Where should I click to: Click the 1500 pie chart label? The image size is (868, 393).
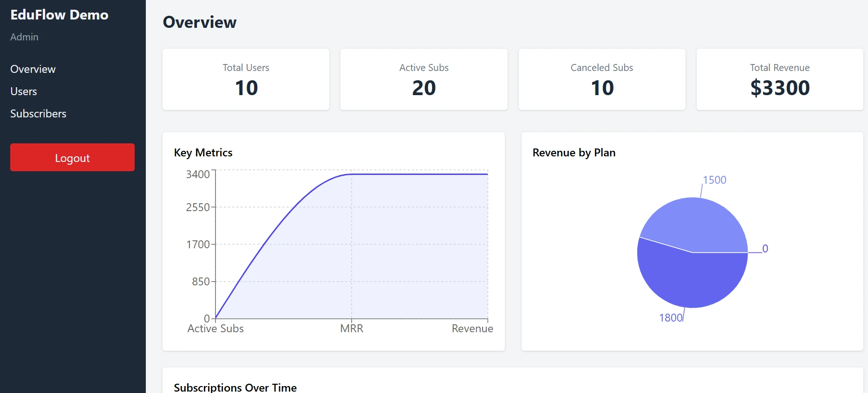[x=714, y=180]
